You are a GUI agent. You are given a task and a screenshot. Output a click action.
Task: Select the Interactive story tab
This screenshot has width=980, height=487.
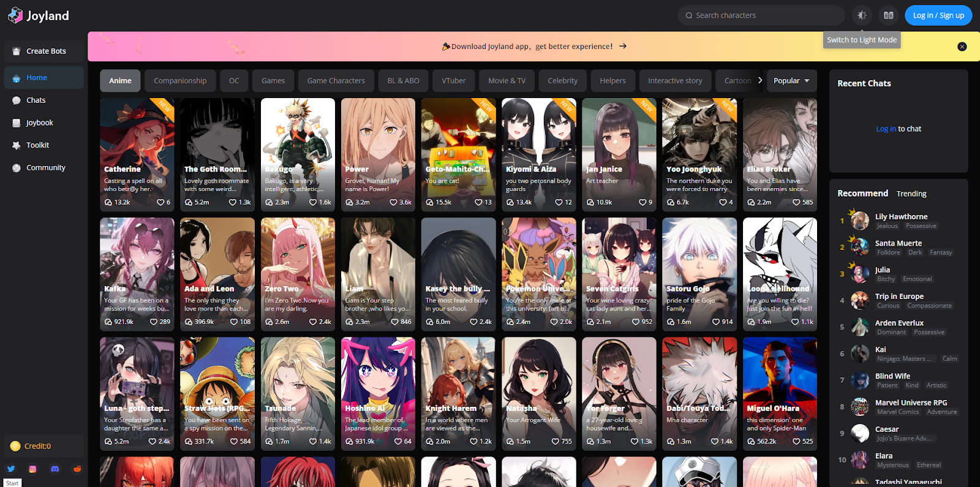tap(675, 81)
